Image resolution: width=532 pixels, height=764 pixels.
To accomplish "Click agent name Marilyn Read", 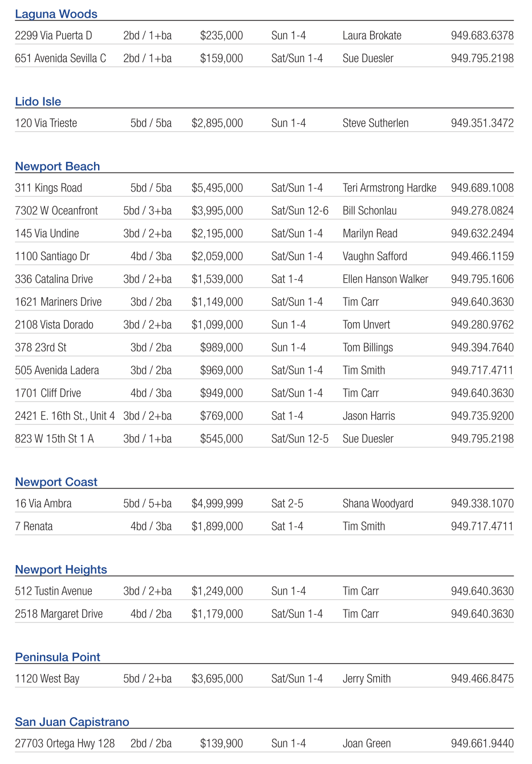I will 369,234.
